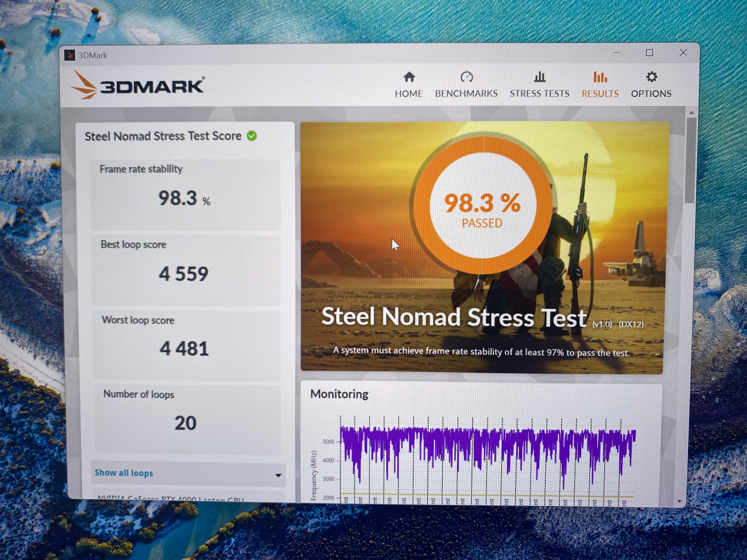
Task: Maximize the 3DMark window
Action: [x=649, y=53]
